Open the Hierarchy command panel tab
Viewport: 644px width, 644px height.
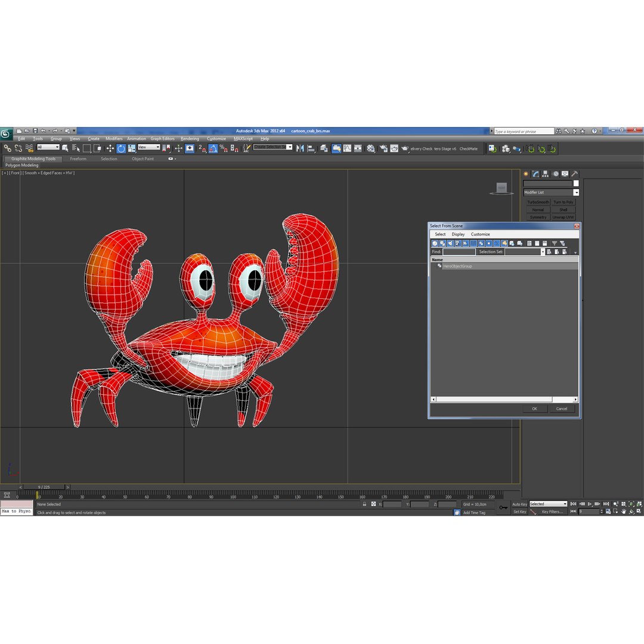coord(546,174)
